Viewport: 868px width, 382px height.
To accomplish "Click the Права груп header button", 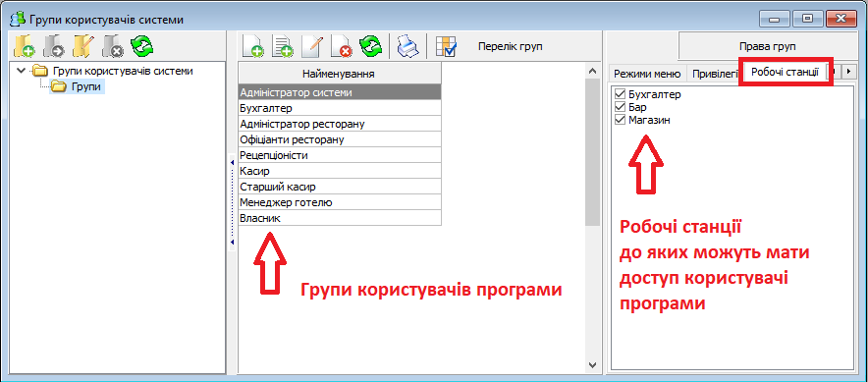I will click(x=769, y=46).
